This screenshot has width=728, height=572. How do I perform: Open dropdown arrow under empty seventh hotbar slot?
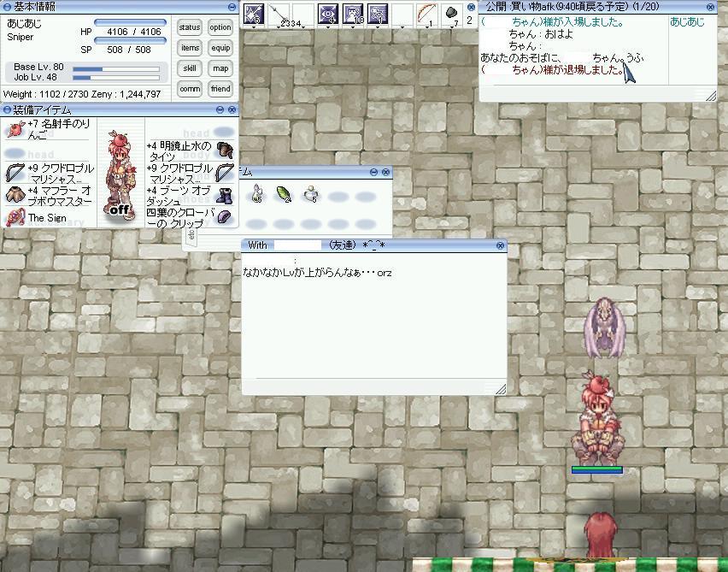pyautogui.click(x=402, y=27)
